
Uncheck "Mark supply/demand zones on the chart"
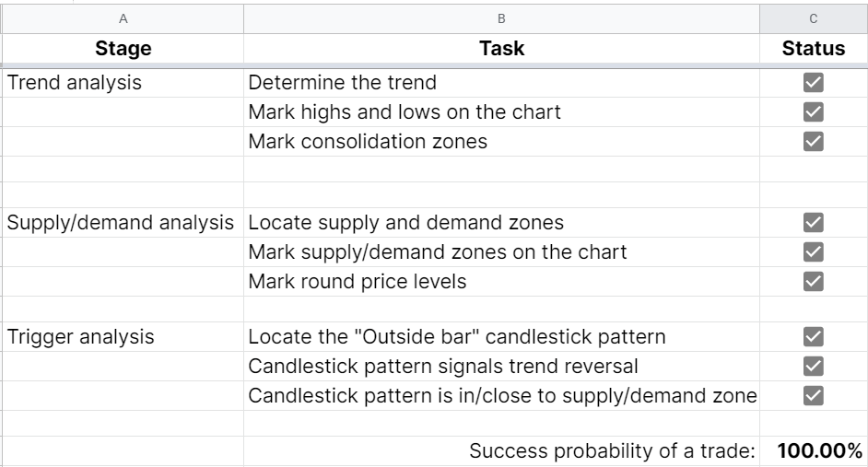click(814, 251)
